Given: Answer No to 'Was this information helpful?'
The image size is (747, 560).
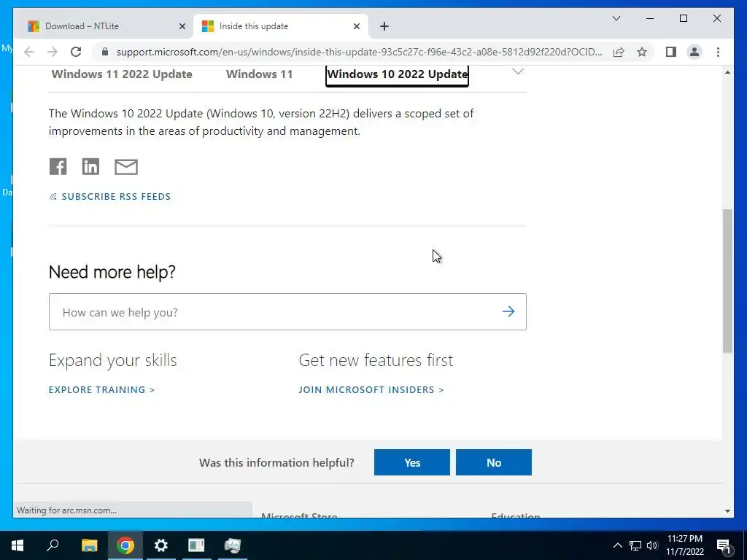Looking at the screenshot, I should coord(494,462).
